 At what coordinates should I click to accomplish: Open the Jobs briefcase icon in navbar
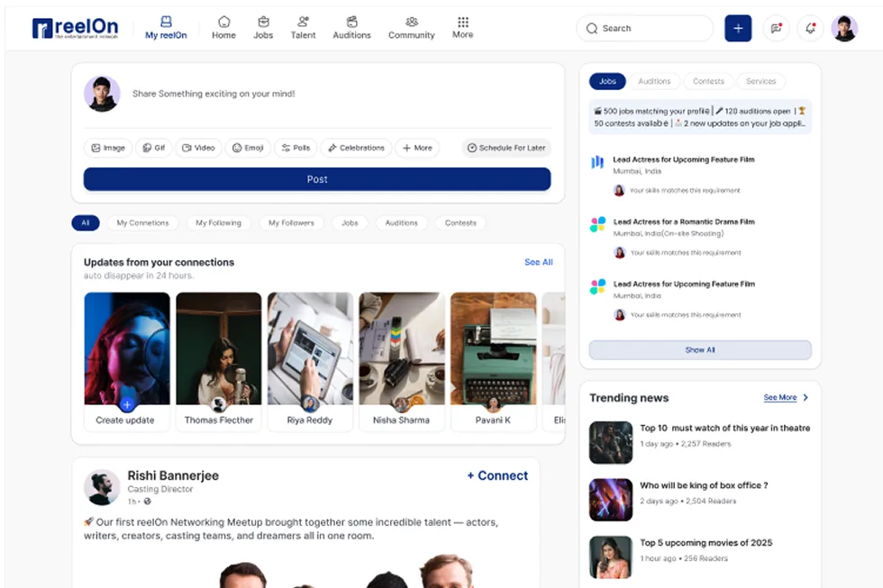263,23
